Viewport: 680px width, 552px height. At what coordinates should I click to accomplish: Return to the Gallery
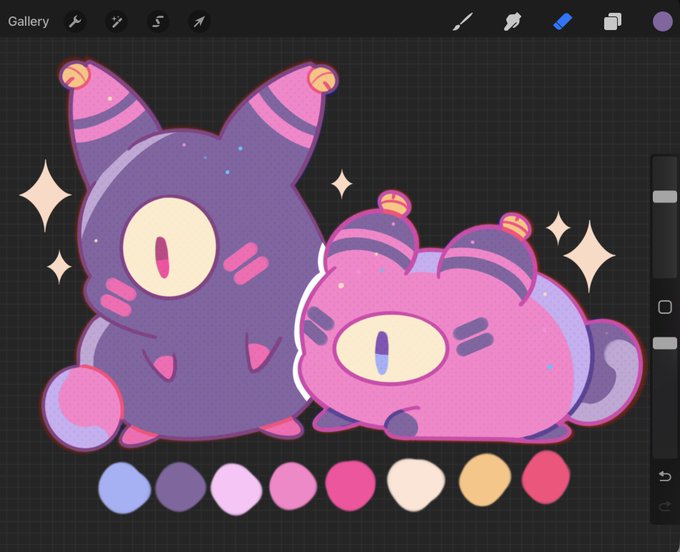click(28, 21)
